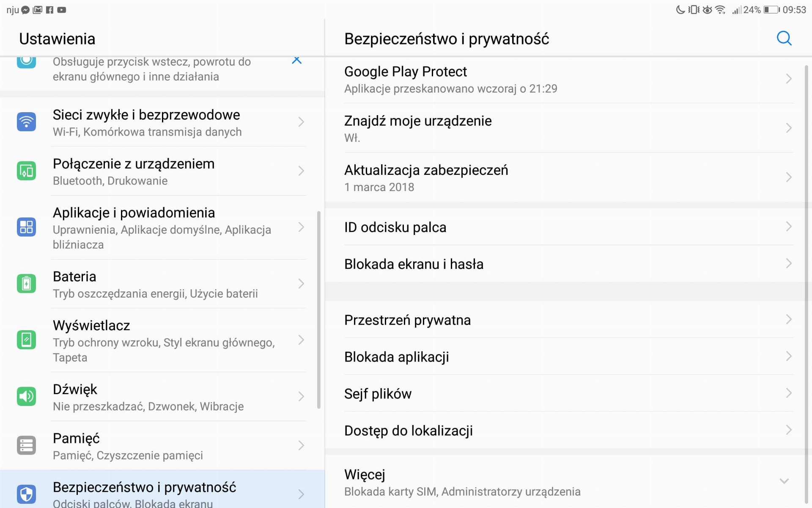Open Blokada aplikacji chevron arrow

click(789, 356)
